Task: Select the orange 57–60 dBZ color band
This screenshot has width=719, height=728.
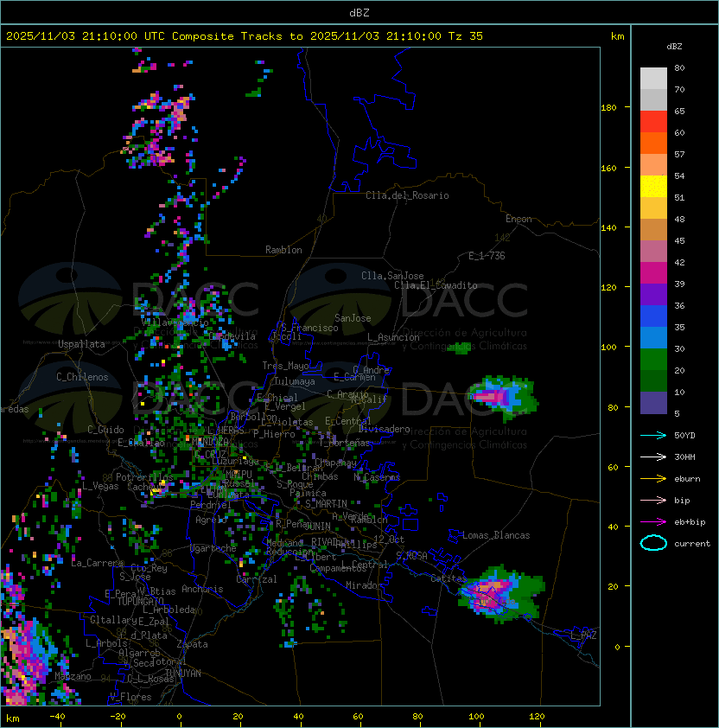Action: [x=653, y=144]
